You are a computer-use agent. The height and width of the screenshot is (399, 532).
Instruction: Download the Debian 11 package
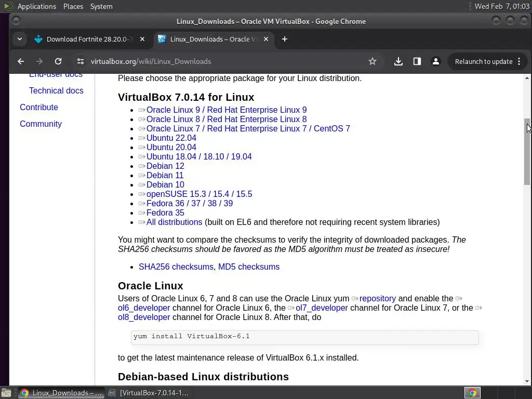(x=165, y=176)
